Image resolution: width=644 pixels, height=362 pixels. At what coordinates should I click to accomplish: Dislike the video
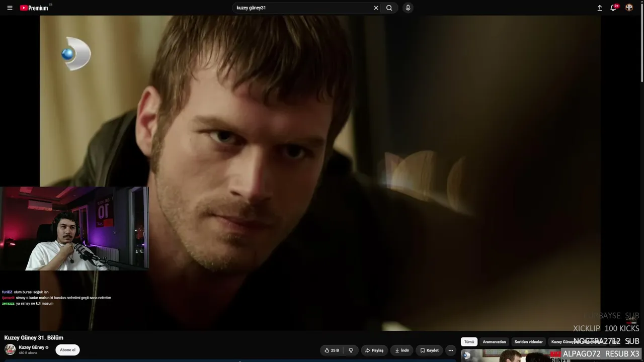351,350
